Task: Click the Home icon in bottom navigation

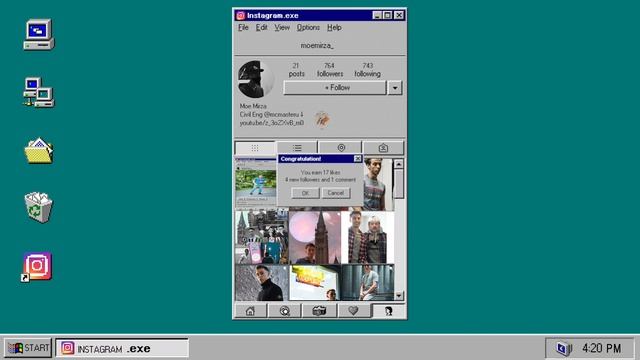Action: pyautogui.click(x=250, y=311)
